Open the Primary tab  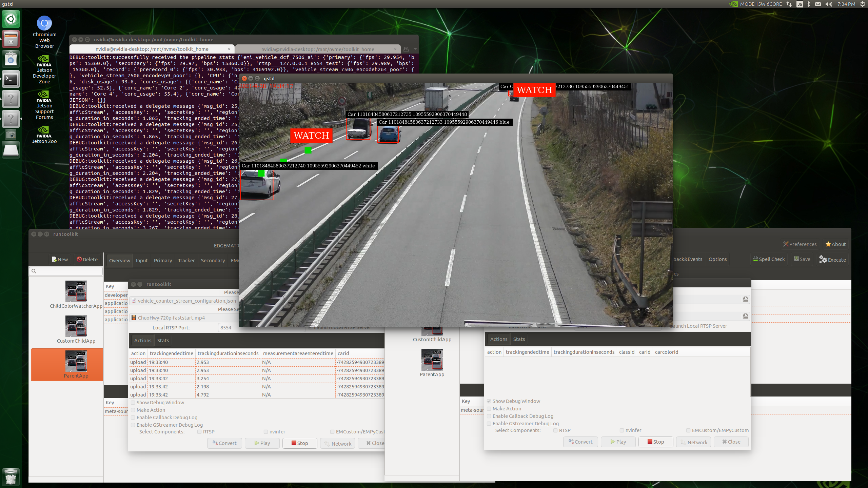(x=163, y=261)
